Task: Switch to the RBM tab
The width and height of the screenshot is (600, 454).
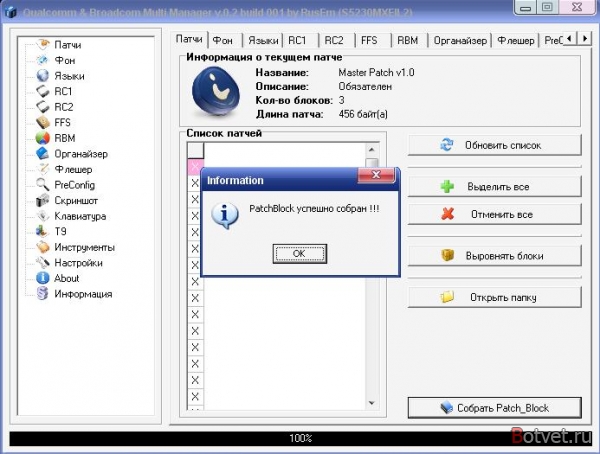Action: 408,40
